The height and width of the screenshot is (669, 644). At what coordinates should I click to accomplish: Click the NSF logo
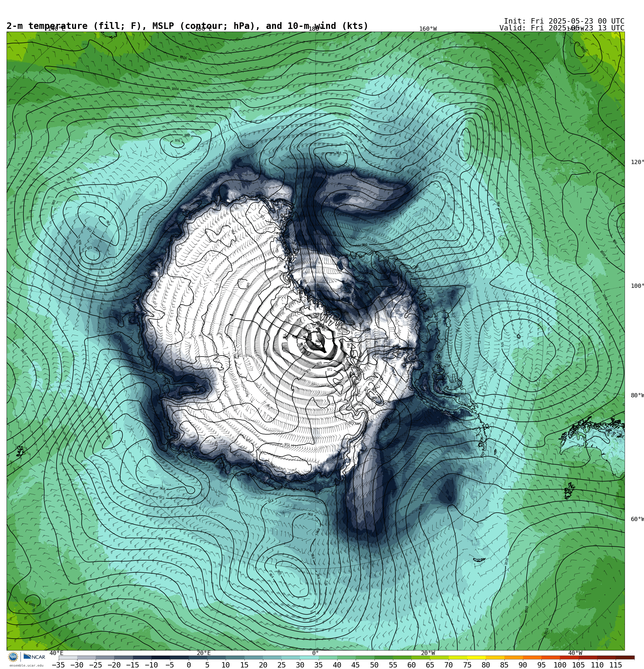pos(13,657)
